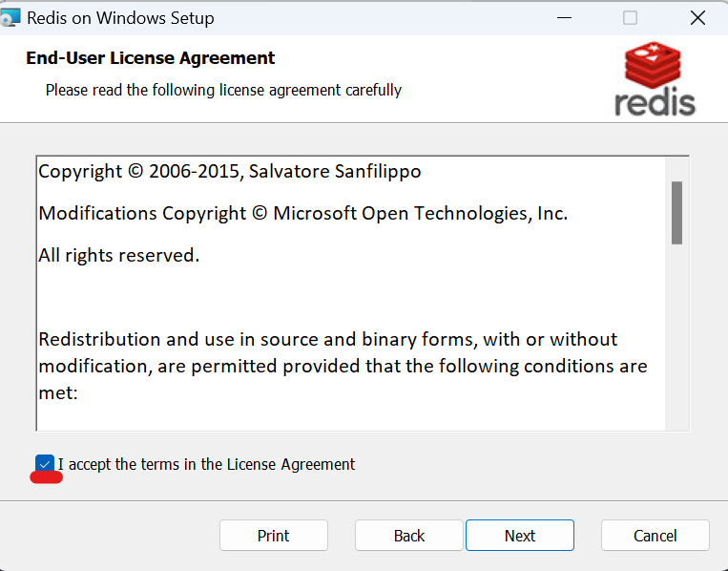
Task: Close the setup window
Action: pos(697,17)
